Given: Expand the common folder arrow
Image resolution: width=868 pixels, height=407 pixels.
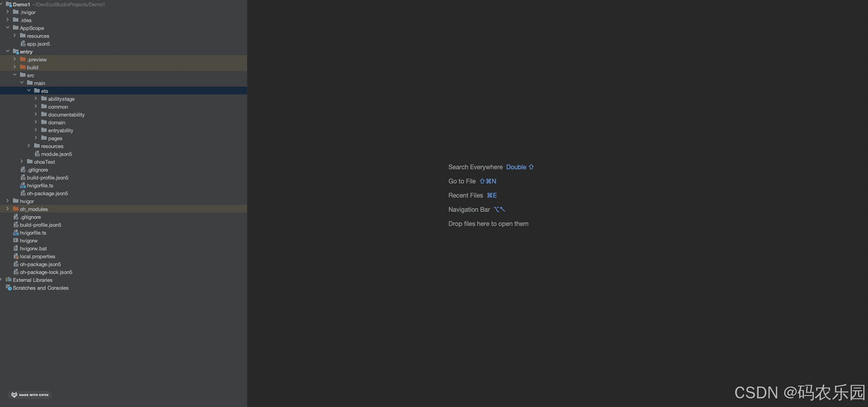Looking at the screenshot, I should click(x=36, y=107).
